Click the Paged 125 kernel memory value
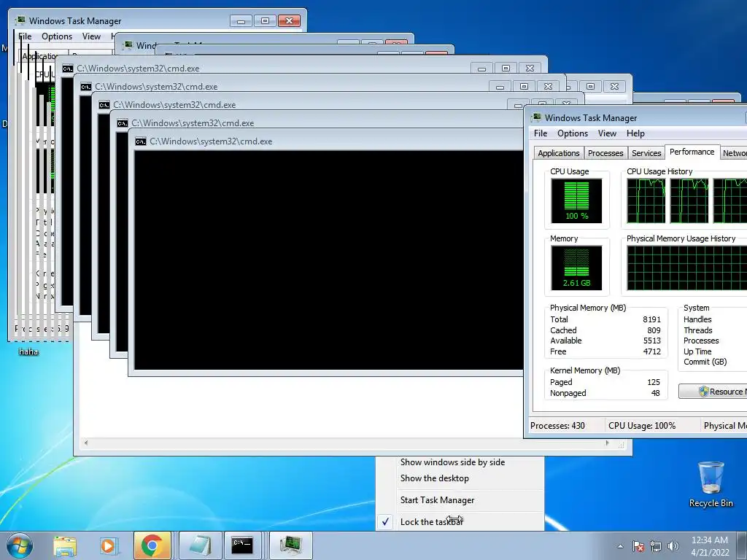 tap(654, 382)
